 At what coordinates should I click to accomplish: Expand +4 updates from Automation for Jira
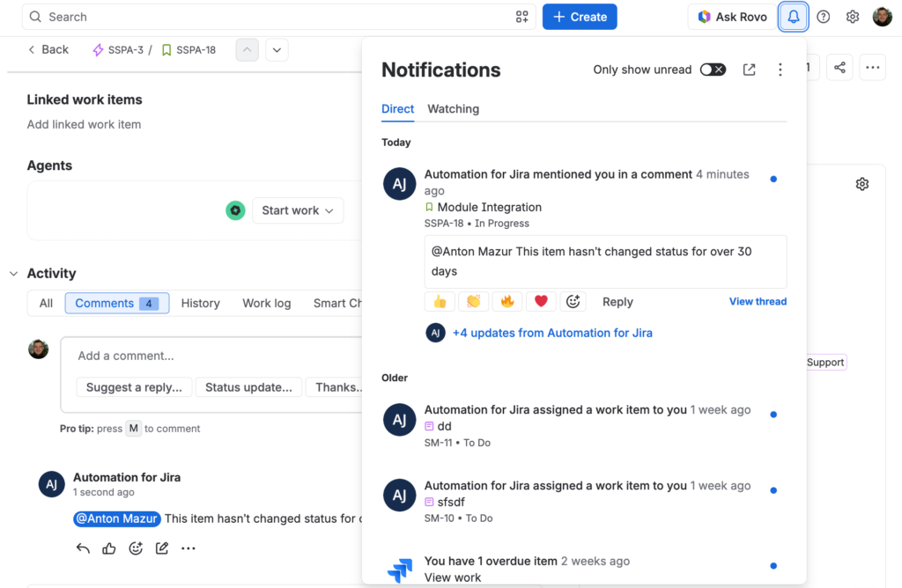coord(552,333)
